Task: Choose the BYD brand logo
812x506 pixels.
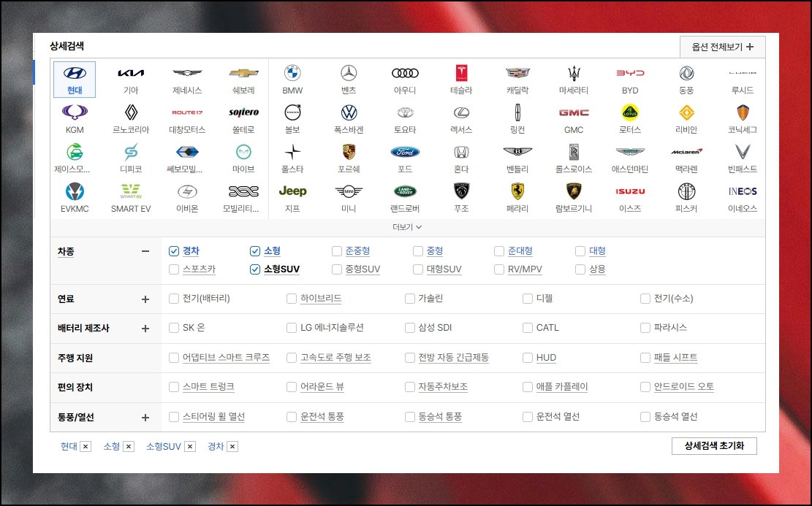Action: (x=630, y=73)
